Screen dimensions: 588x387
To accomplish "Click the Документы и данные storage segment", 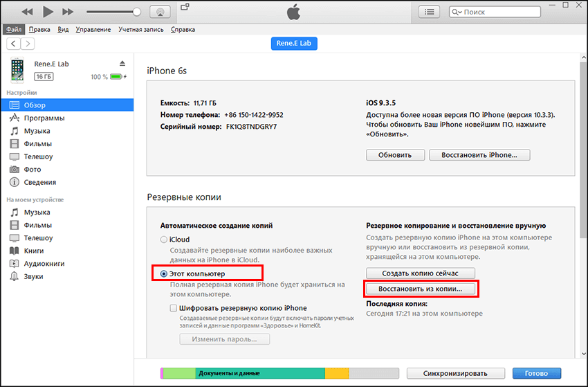I will click(x=260, y=373).
